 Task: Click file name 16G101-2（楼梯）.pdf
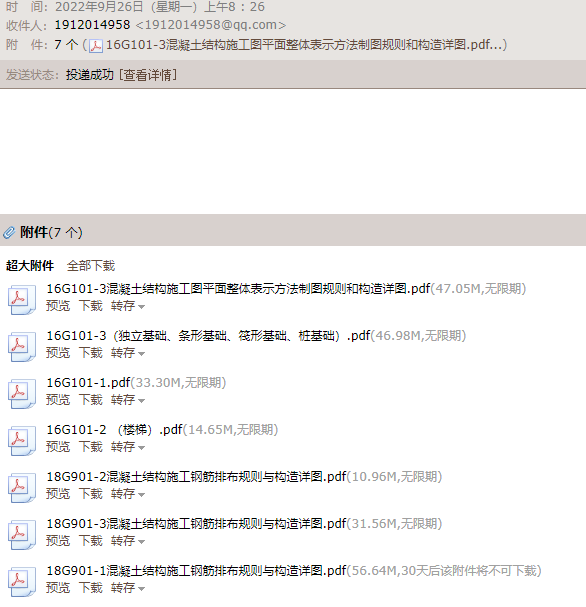(x=115, y=429)
